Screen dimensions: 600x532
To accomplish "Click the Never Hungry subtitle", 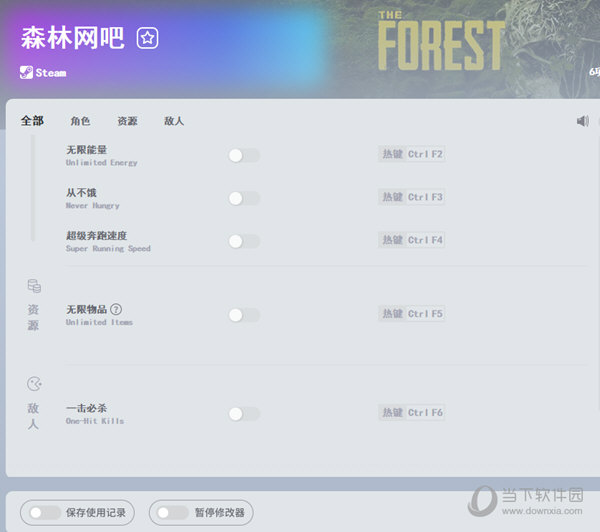I will coord(93,206).
